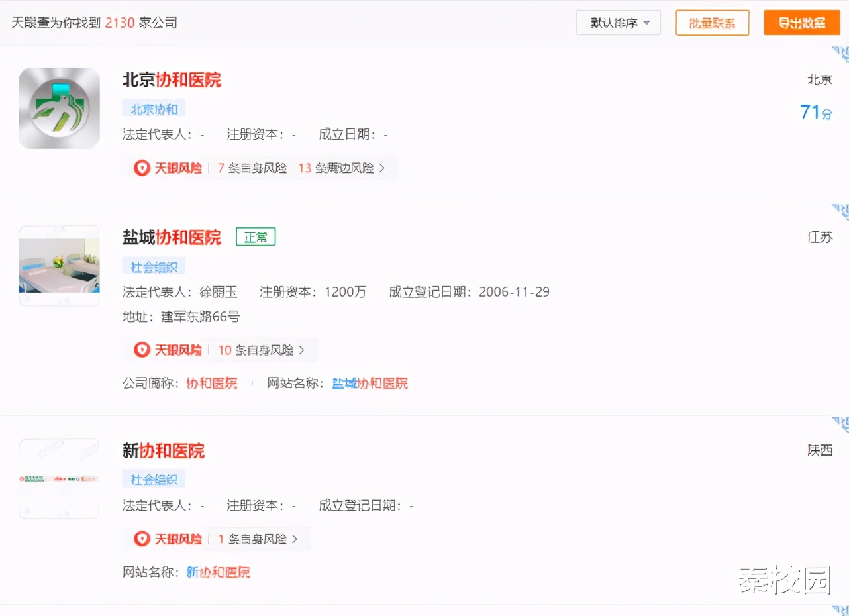Open the 盐城协和医院 company page
The image size is (849, 616).
click(x=172, y=237)
